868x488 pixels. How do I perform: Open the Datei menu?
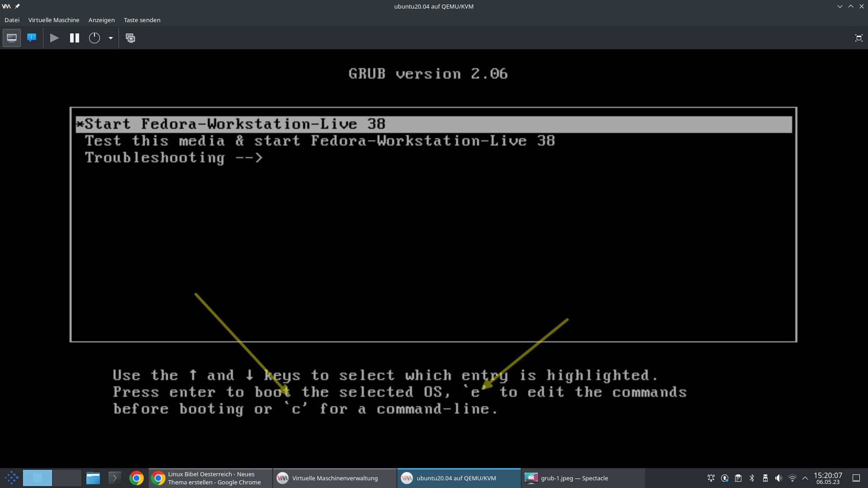(x=12, y=20)
